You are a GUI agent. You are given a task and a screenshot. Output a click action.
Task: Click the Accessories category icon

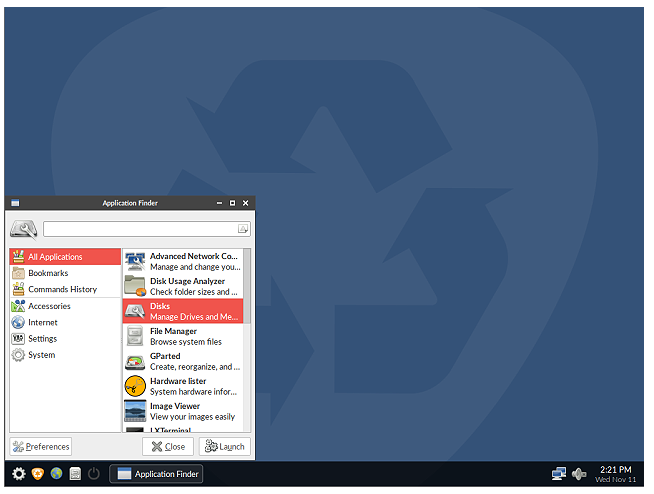[18, 306]
